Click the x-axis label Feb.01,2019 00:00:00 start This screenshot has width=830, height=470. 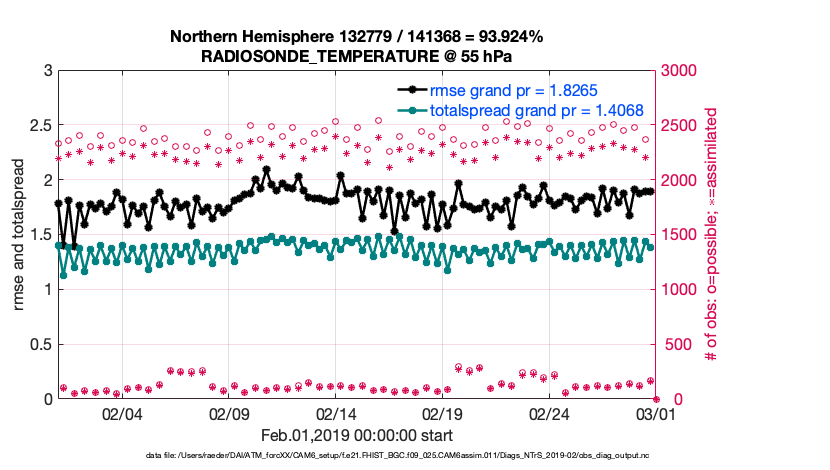pos(356,435)
